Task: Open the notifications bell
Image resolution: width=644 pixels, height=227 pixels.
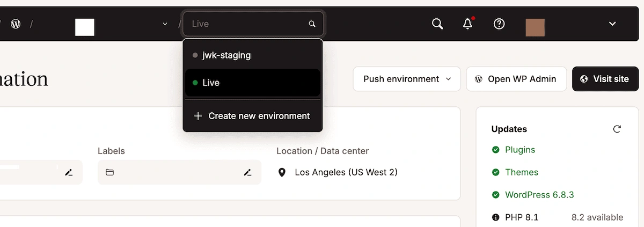Action: click(x=468, y=24)
